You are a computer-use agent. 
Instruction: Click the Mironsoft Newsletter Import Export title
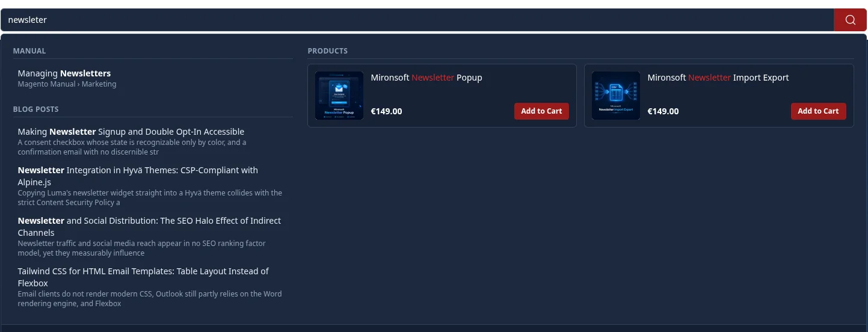point(718,78)
